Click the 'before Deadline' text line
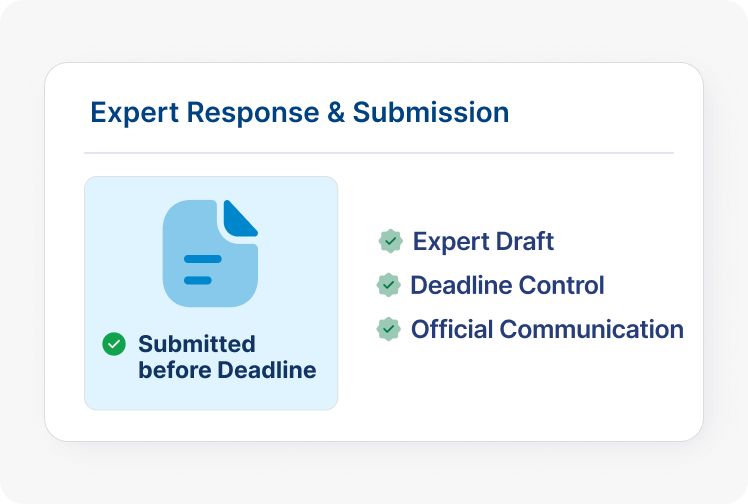The image size is (748, 504). [x=227, y=370]
